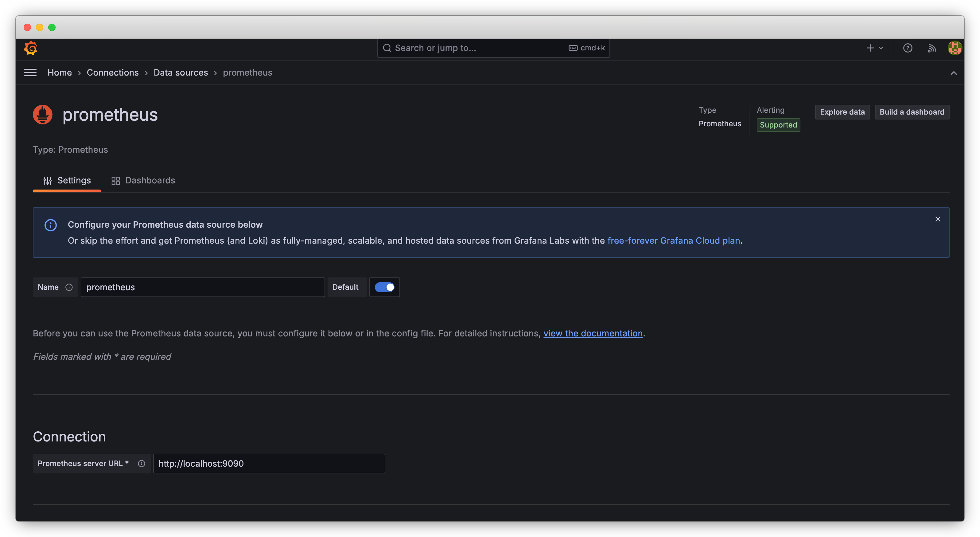Click the plus new item icon
This screenshot has width=980, height=537.
(x=870, y=48)
